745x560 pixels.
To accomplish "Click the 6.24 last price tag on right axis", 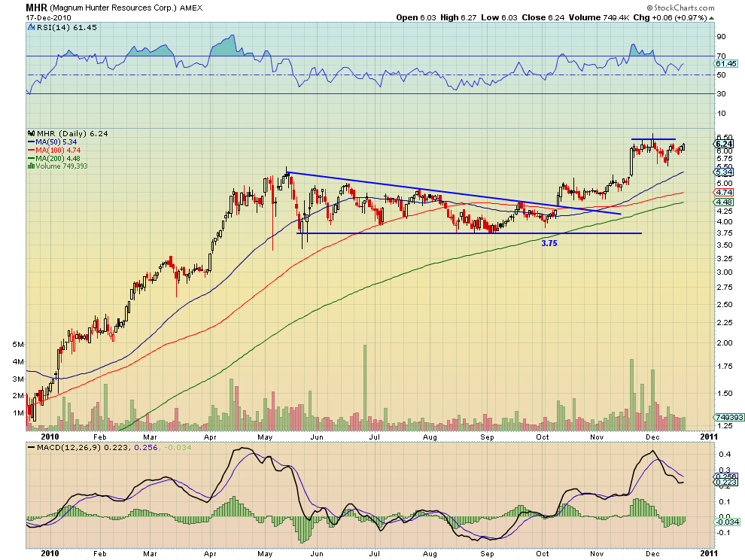I will 724,144.
